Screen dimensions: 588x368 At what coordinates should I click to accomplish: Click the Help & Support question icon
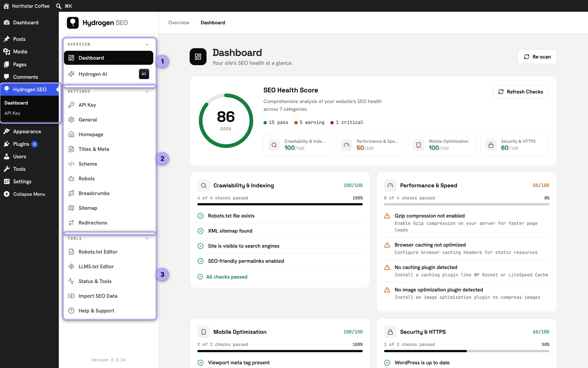click(71, 311)
